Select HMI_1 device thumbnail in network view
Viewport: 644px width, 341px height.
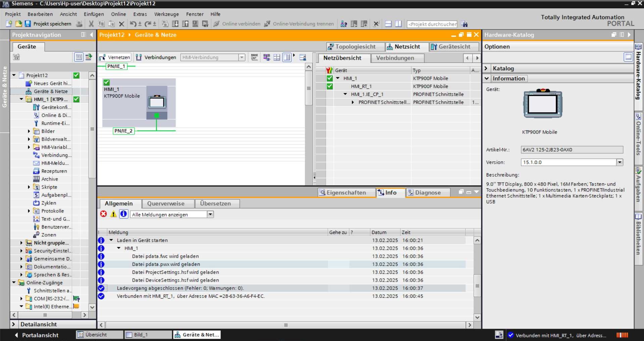pyautogui.click(x=157, y=102)
